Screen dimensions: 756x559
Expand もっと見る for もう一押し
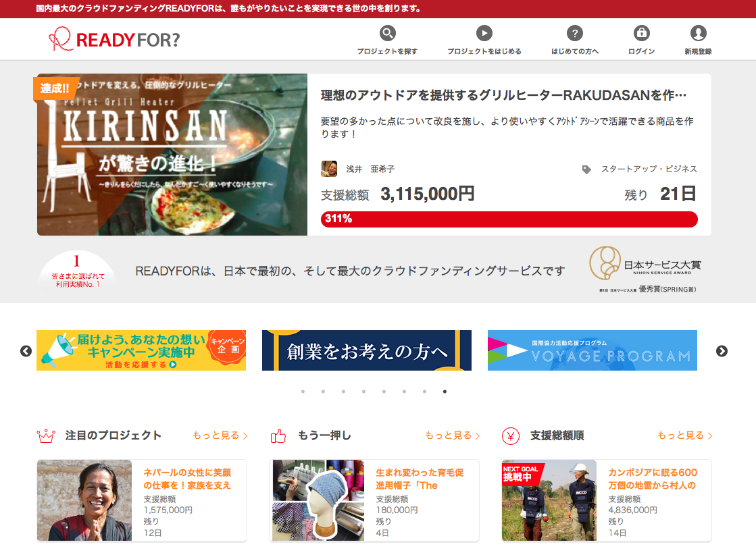click(x=452, y=435)
